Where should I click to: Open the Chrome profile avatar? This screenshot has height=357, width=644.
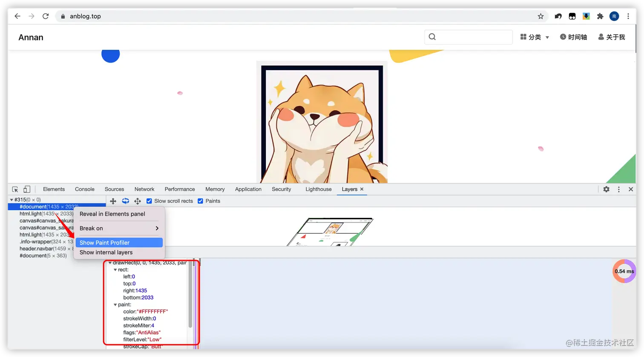tap(614, 16)
